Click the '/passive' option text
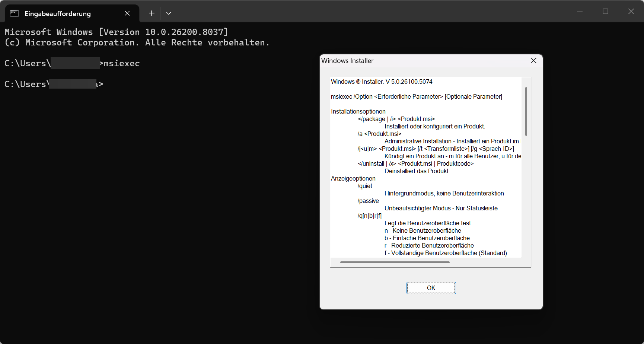 (368, 201)
